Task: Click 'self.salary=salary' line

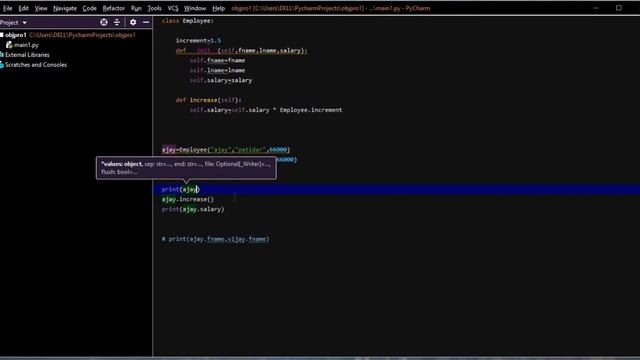Action: pyautogui.click(x=221, y=80)
